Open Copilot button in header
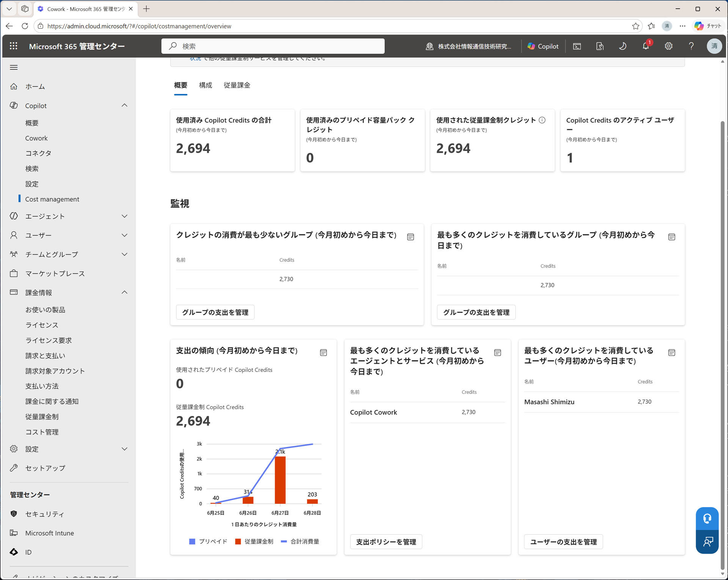This screenshot has height=580, width=728. click(543, 46)
